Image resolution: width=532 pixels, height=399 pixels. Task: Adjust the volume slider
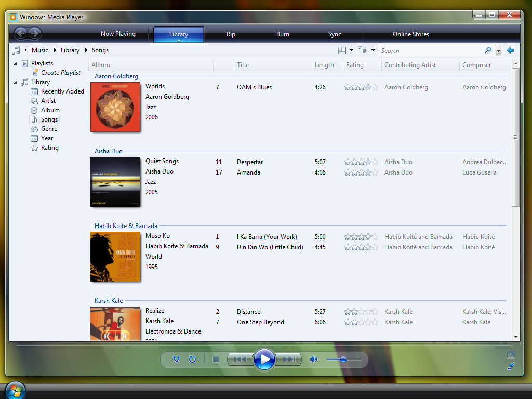pyautogui.click(x=343, y=360)
